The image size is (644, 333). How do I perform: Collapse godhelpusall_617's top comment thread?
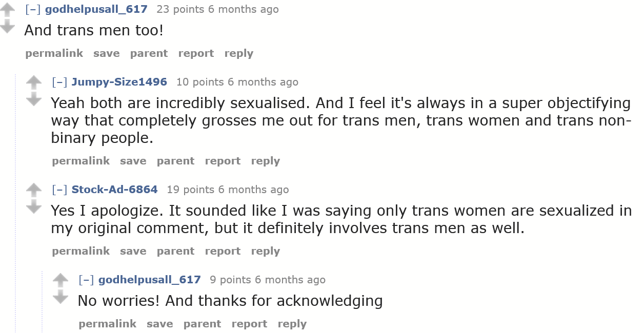[x=33, y=9]
